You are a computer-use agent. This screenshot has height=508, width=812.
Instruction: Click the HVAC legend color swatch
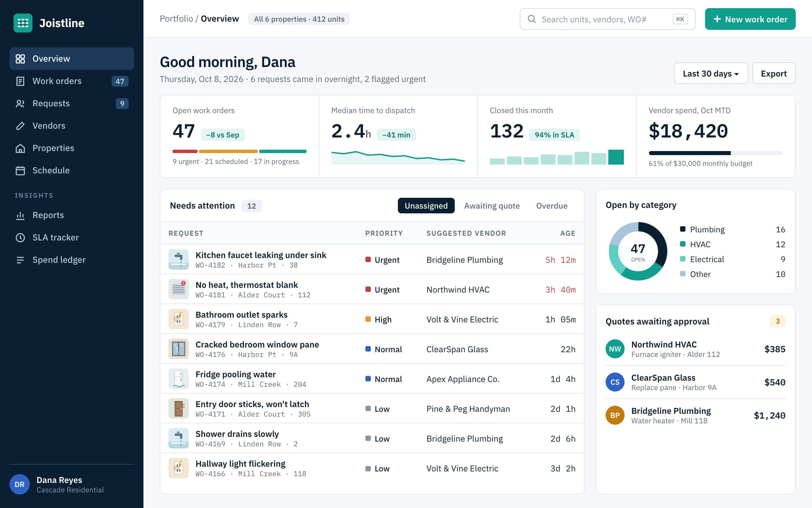pos(683,244)
